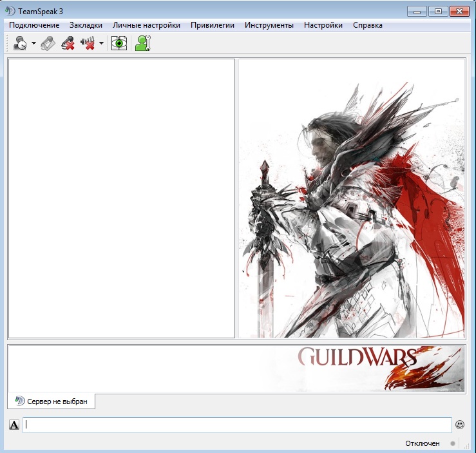This screenshot has width=476, height=453.
Task: Click the bookmarks tag toolbar icon
Action: (48, 43)
